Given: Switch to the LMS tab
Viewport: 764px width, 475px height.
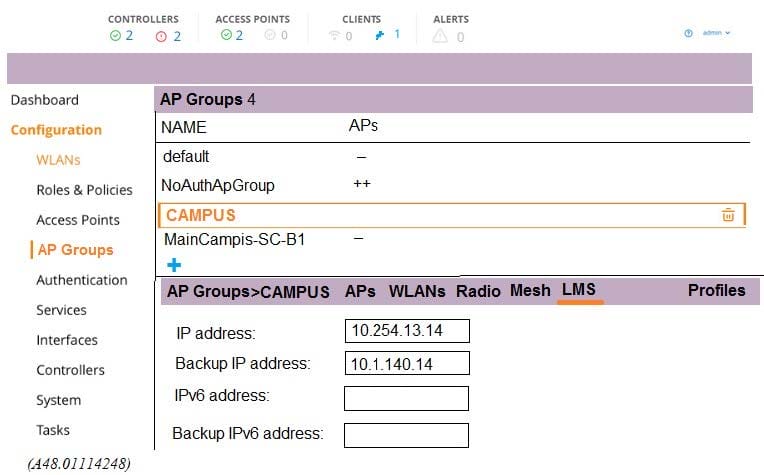Looking at the screenshot, I should [579, 290].
